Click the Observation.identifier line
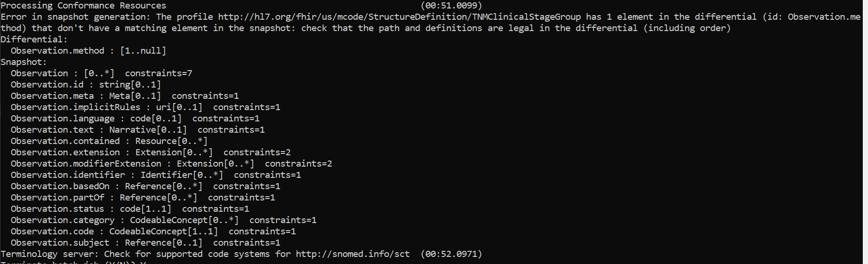The width and height of the screenshot is (868, 264). coord(156,175)
